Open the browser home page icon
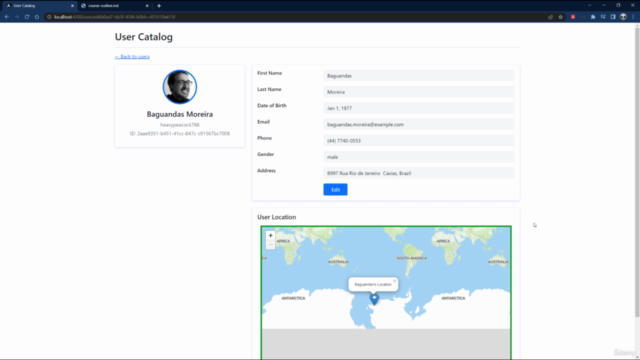This screenshot has width=640, height=360. click(x=37, y=17)
